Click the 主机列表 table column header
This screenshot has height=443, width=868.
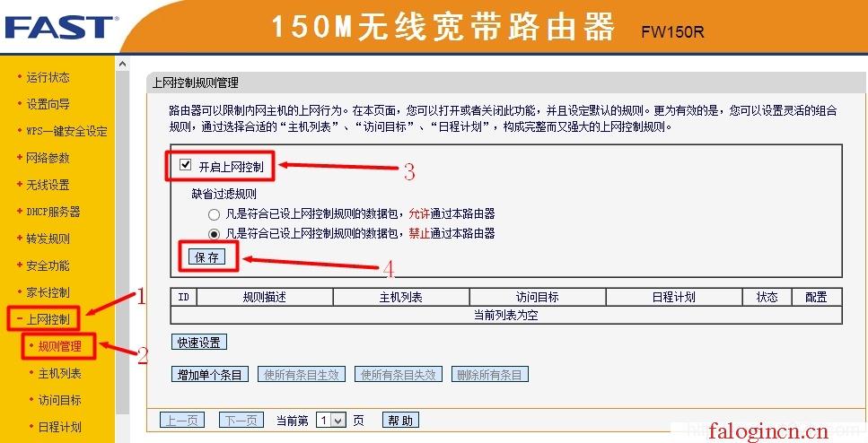pyautogui.click(x=400, y=297)
